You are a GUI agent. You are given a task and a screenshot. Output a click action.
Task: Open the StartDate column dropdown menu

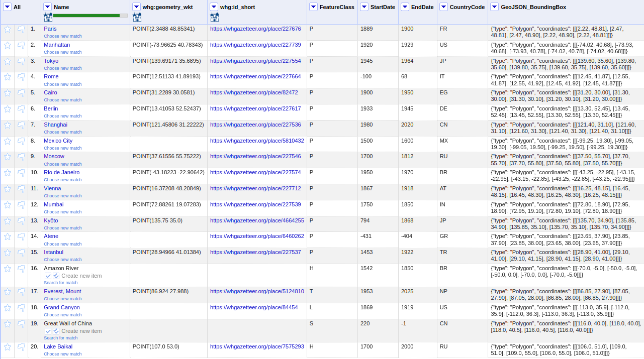coord(364,7)
